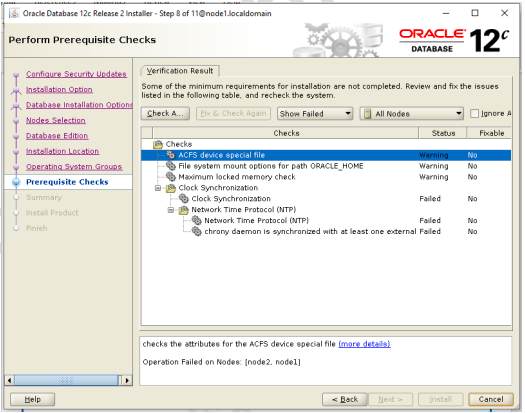Image resolution: width=525 pixels, height=413 pixels.
Task: Click the right arrow of the sidebar scrollbar
Action: (127, 380)
